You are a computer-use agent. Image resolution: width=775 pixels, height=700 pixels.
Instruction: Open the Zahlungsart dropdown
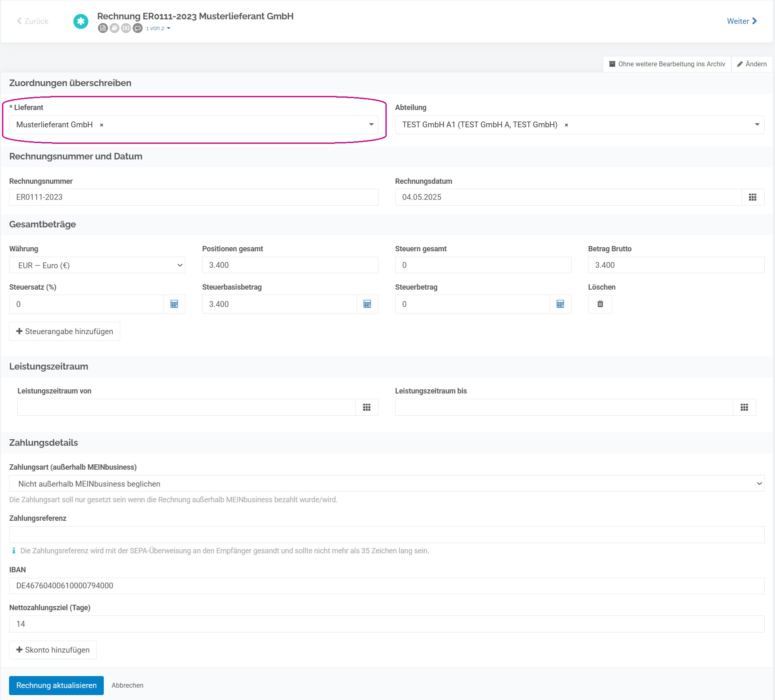click(x=387, y=484)
